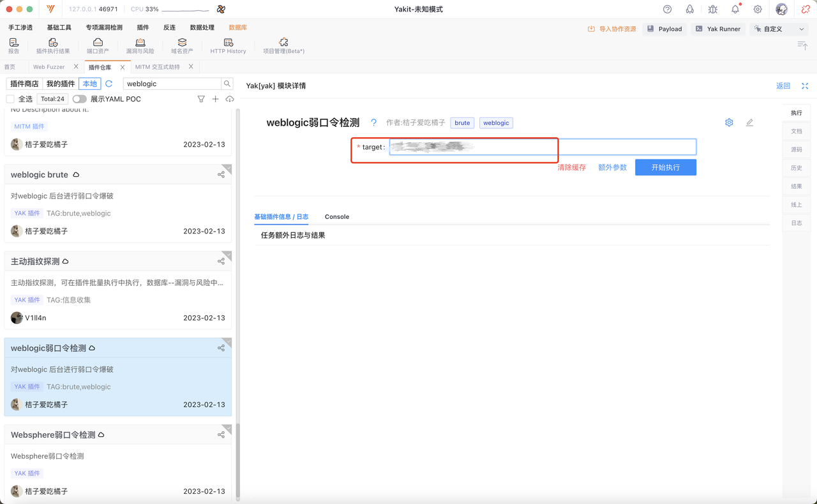Share the weblogic弱口令检测 plugin
Screen dimensions: 817x504
(x=221, y=348)
